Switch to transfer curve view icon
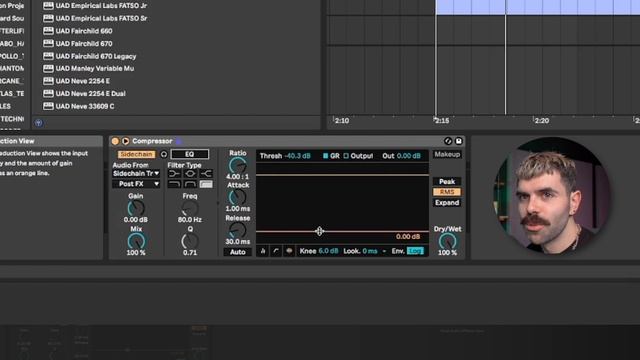 click(x=276, y=251)
